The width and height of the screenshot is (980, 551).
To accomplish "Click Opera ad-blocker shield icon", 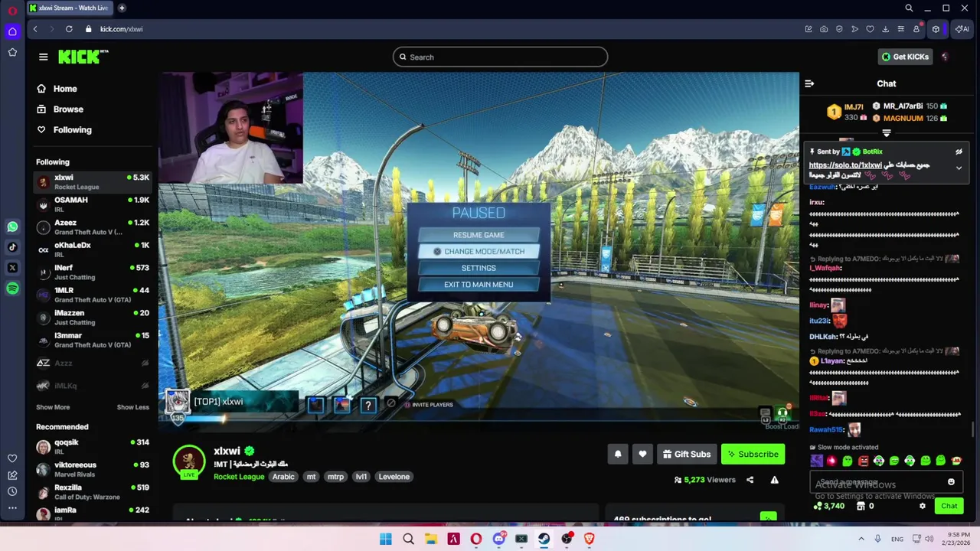I will [x=839, y=29].
